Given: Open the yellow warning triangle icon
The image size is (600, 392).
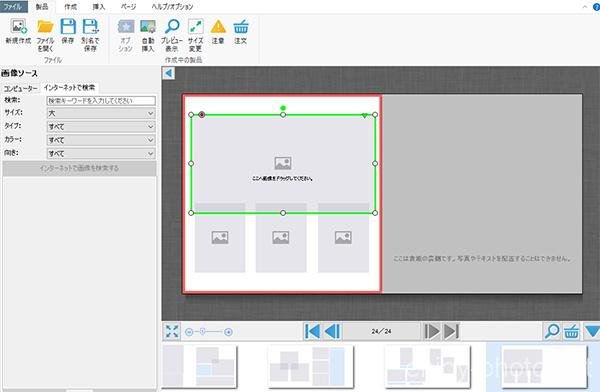Looking at the screenshot, I should click(x=218, y=27).
